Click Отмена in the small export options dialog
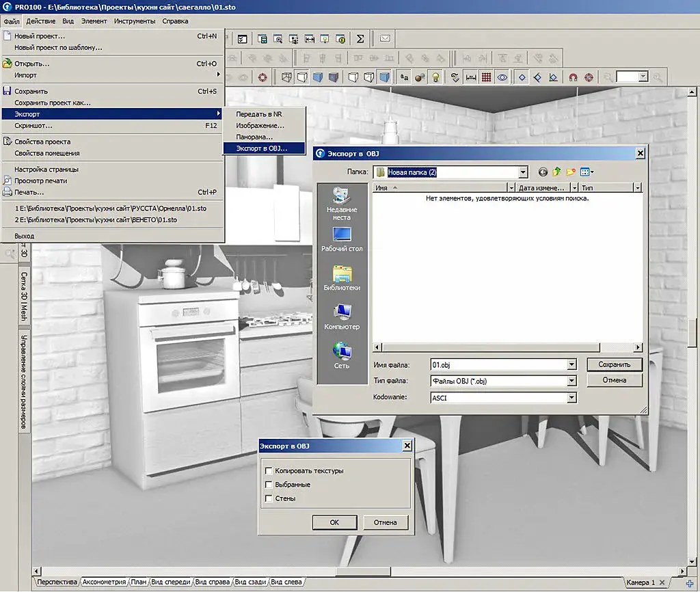 tap(385, 522)
